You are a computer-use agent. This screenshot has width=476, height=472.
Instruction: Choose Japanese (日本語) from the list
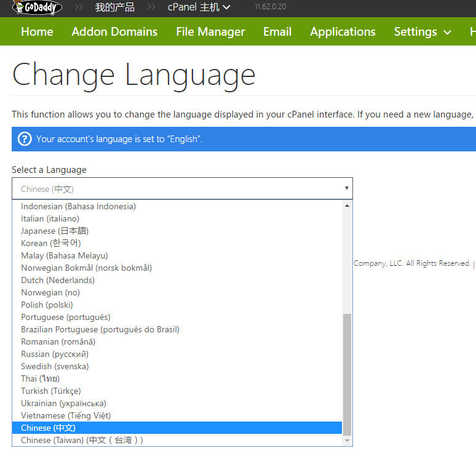(x=177, y=231)
